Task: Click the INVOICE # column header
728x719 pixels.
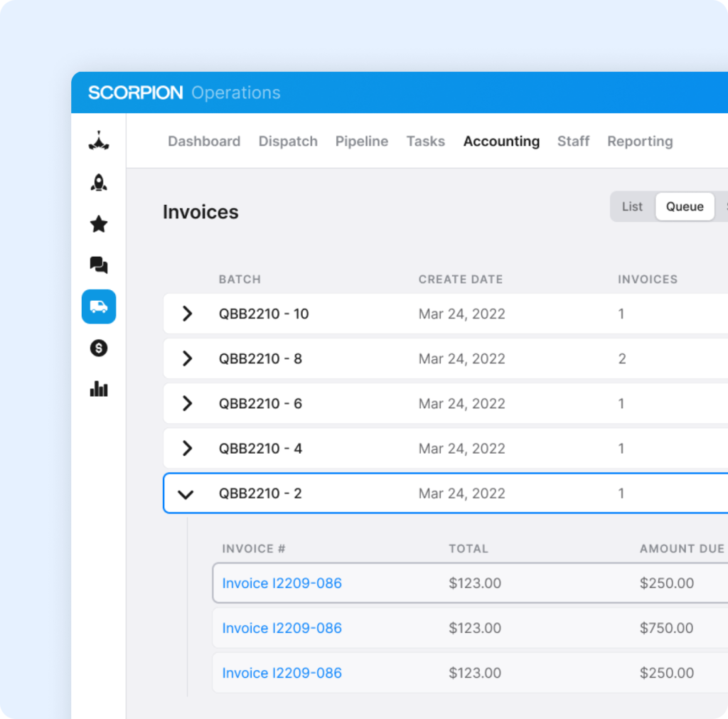Action: click(x=254, y=548)
